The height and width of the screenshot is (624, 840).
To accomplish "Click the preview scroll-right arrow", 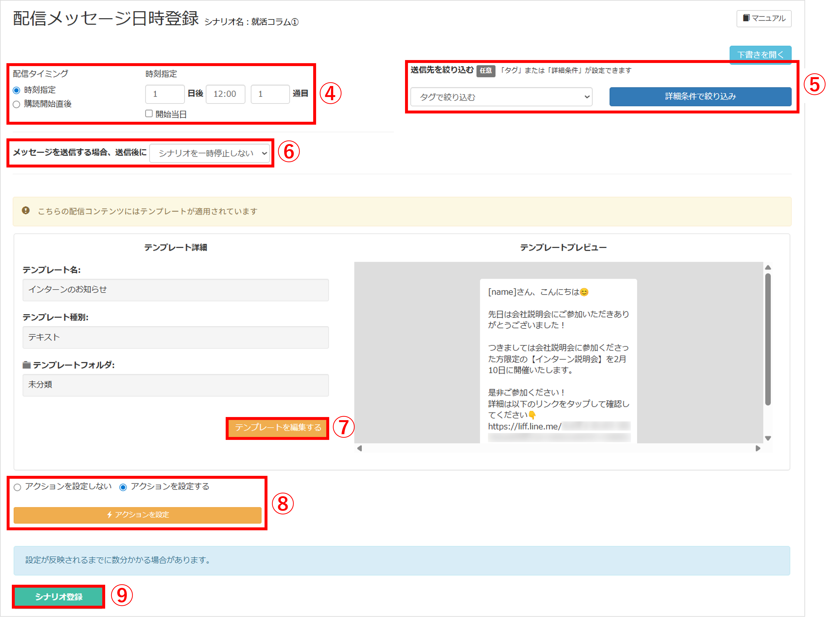I will 758,448.
